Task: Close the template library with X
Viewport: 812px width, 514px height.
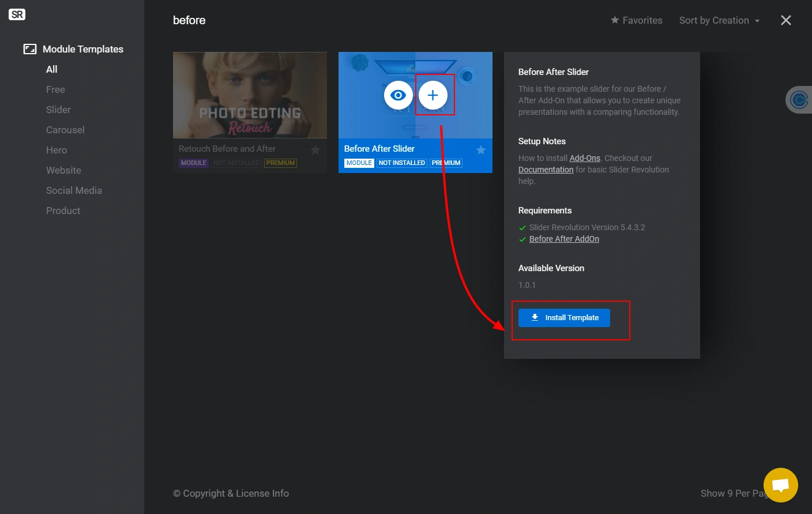Action: point(786,20)
